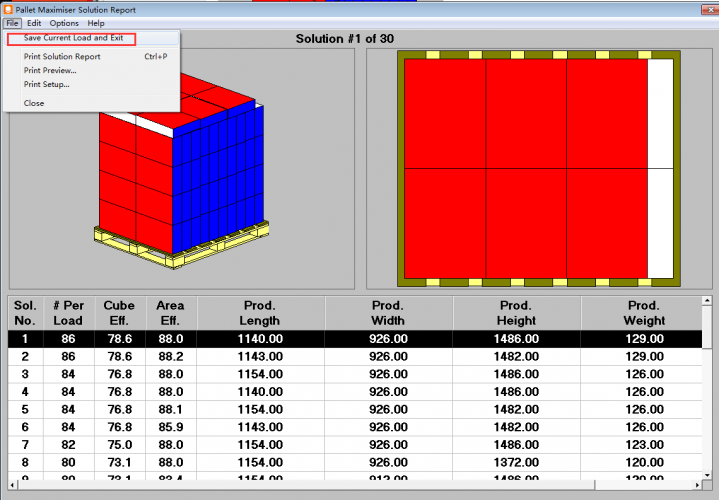719x500 pixels.
Task: Click the Prod. Weight column header
Action: pos(643,313)
